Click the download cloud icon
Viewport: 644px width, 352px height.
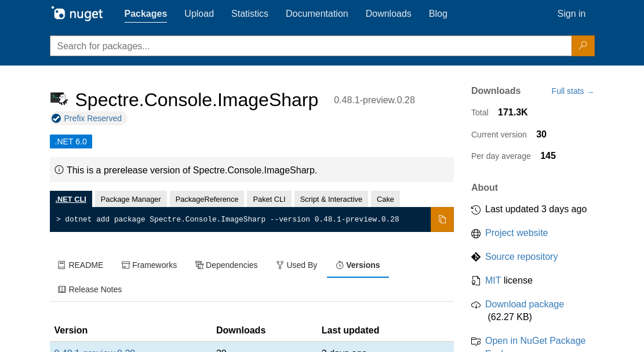tap(476, 305)
